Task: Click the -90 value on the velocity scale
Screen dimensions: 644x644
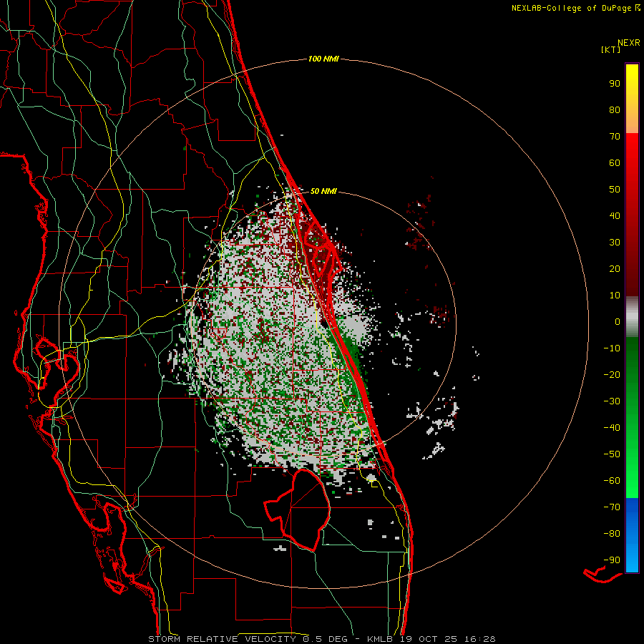Action: (x=612, y=560)
